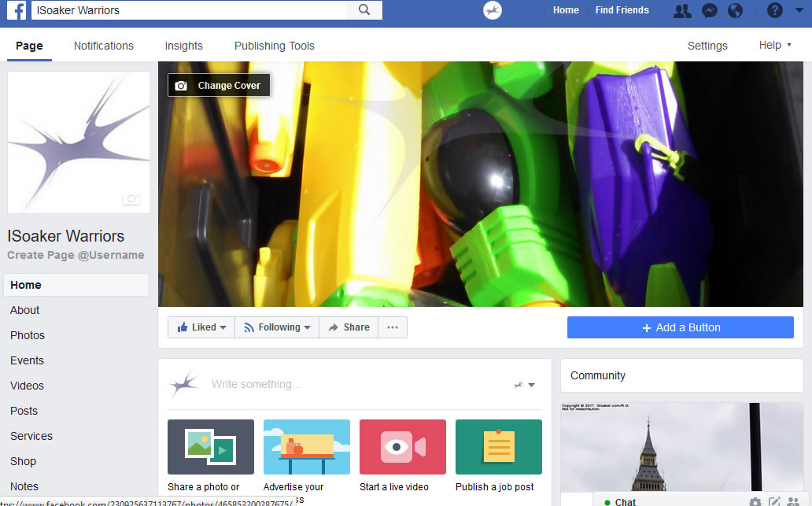
Task: Click the page avatar beside Write something
Action: tap(184, 384)
